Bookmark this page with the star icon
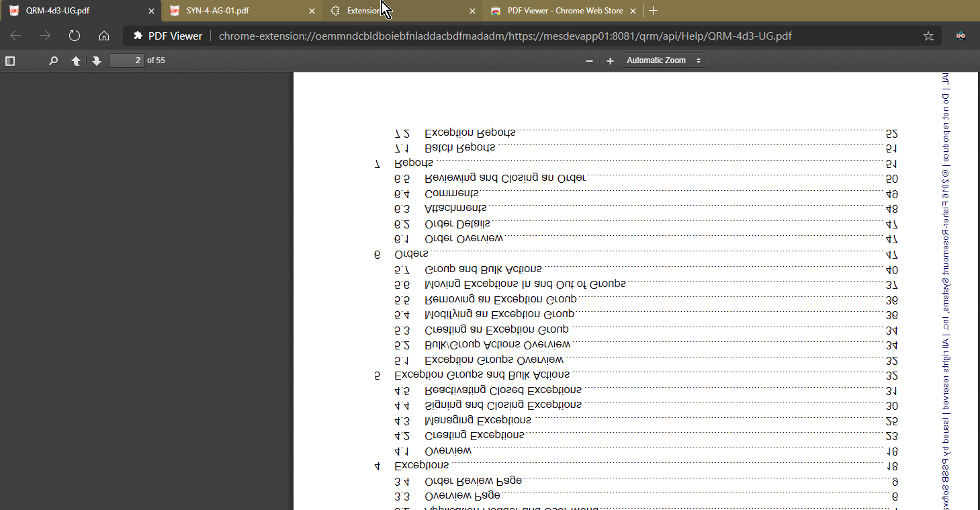This screenshot has height=510, width=980. pyautogui.click(x=929, y=36)
